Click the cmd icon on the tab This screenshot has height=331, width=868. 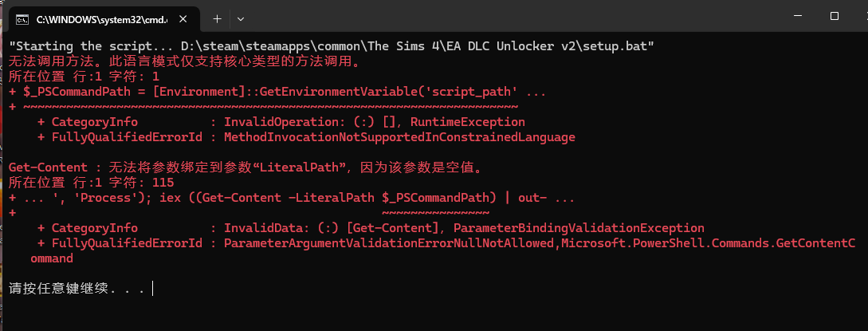pyautogui.click(x=23, y=18)
